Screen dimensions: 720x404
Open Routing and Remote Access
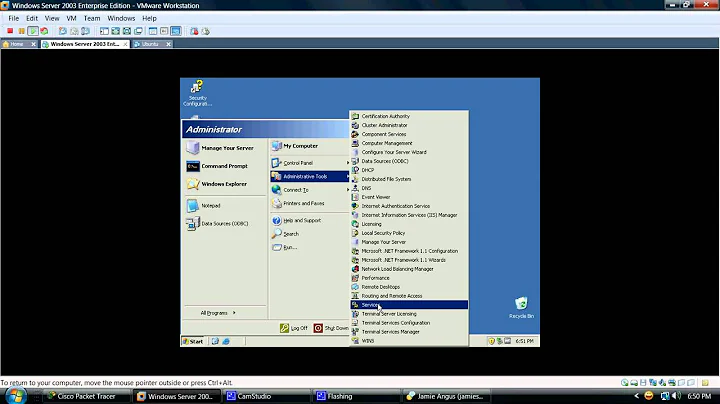pyautogui.click(x=409, y=296)
